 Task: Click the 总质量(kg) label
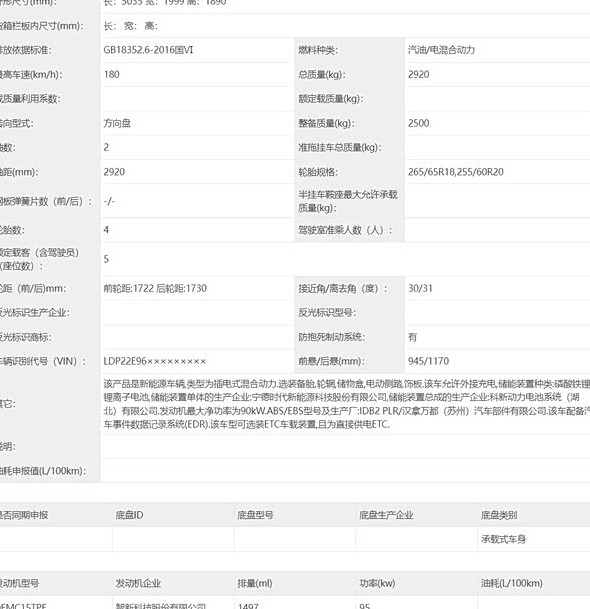click(x=322, y=74)
